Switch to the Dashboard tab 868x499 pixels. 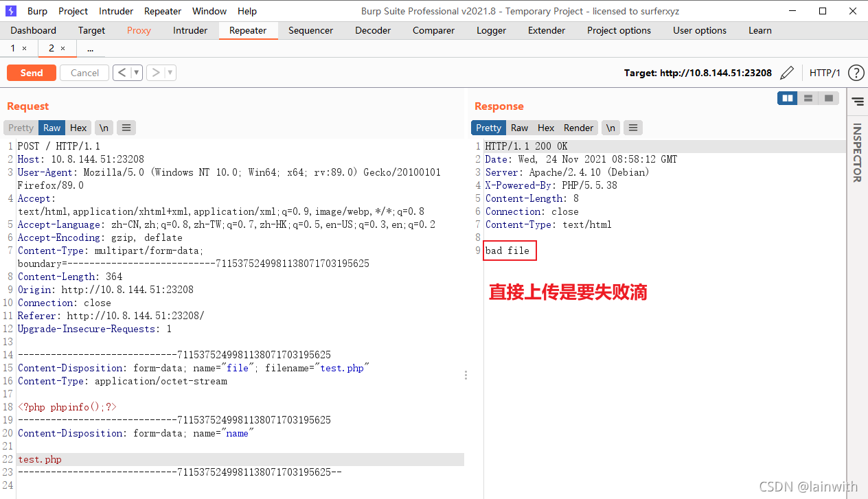click(x=34, y=30)
